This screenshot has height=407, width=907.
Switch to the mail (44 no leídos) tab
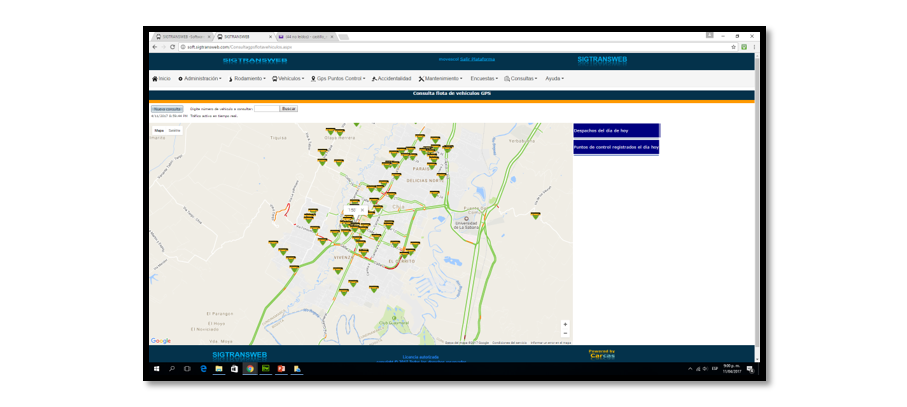tap(305, 36)
